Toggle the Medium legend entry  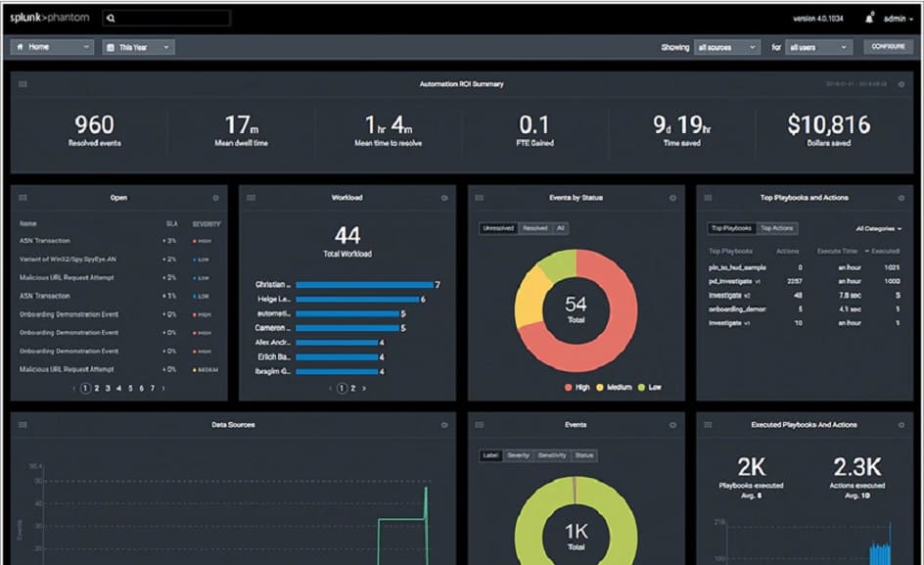pyautogui.click(x=614, y=388)
